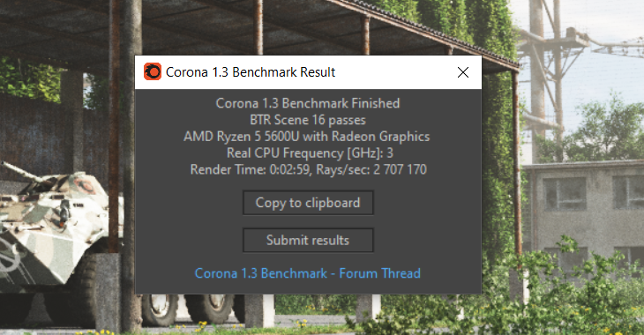
Task: Select the 'BTR Scene 16 passes' line
Action: coord(308,120)
